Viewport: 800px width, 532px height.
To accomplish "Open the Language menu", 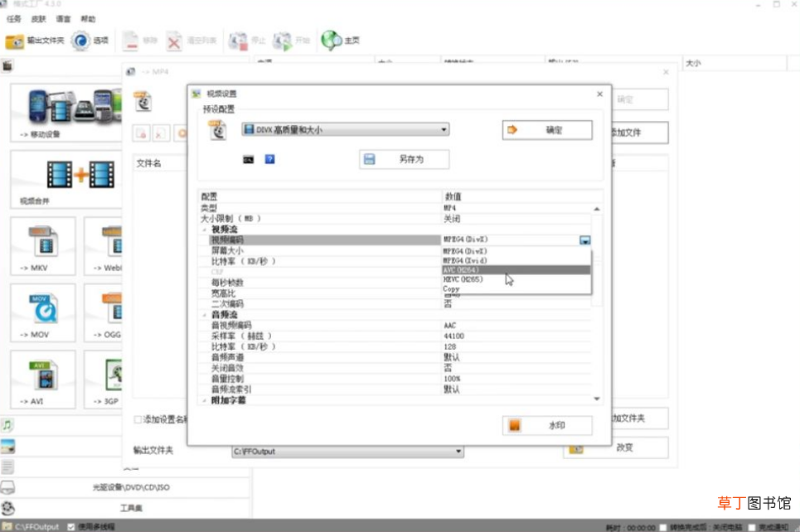I will [x=63, y=19].
